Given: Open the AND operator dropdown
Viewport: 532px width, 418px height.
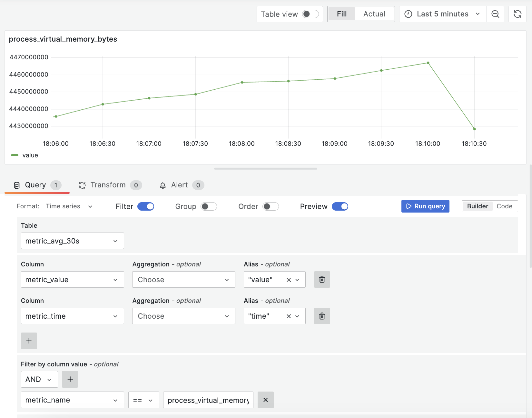Looking at the screenshot, I should (39, 379).
